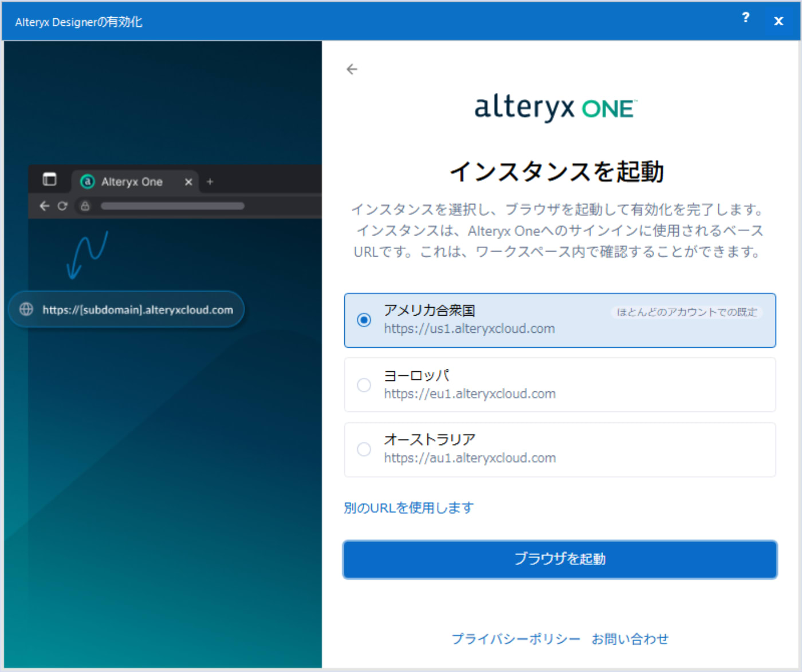Click the Alteryx ONE logo
Screen dimensions: 802x672
(x=555, y=107)
